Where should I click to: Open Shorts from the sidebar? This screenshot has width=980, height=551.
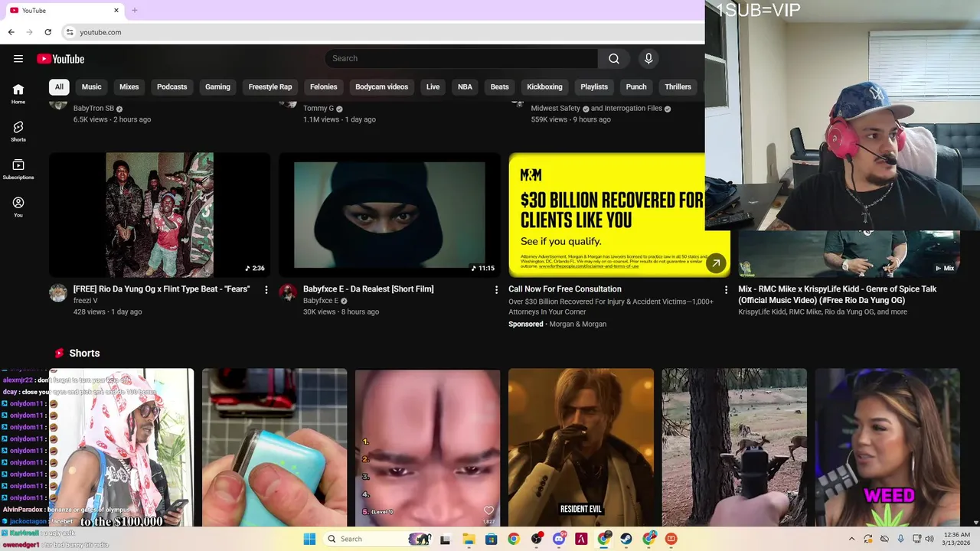coord(18,131)
